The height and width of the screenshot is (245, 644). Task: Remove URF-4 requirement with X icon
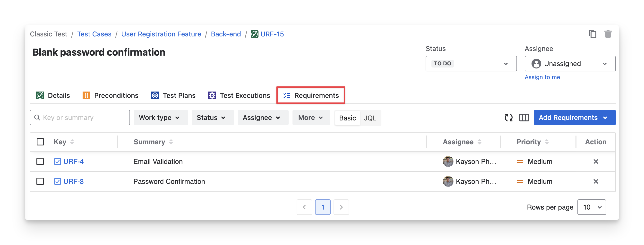tap(596, 161)
